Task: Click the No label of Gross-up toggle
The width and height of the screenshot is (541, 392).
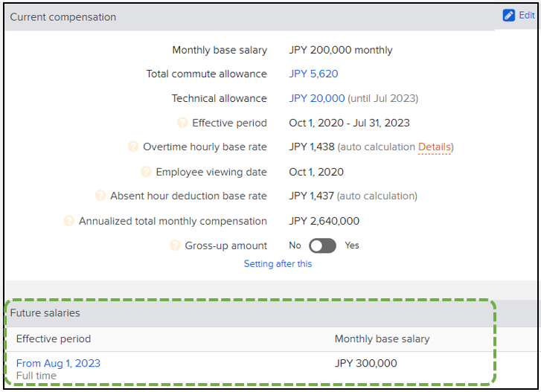Action: point(295,245)
